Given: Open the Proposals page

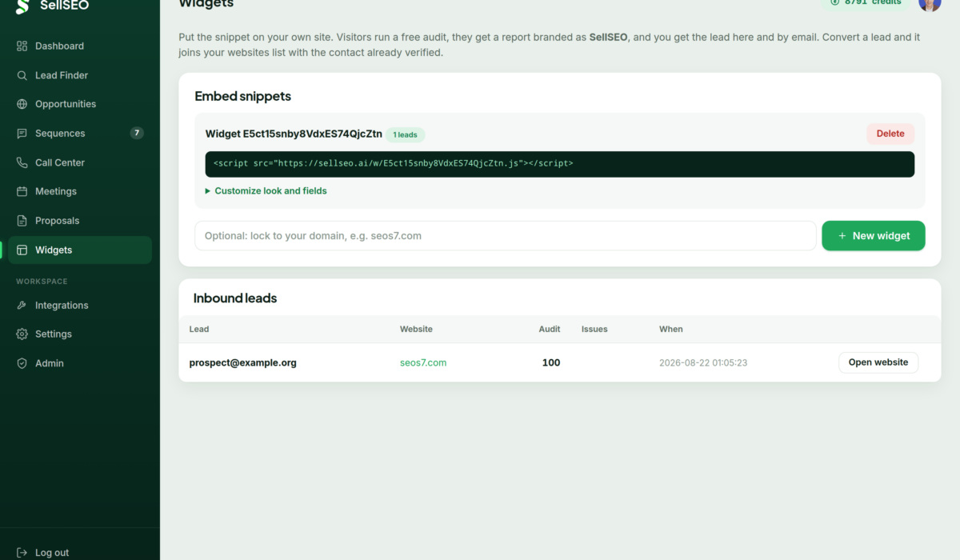Looking at the screenshot, I should point(80,221).
